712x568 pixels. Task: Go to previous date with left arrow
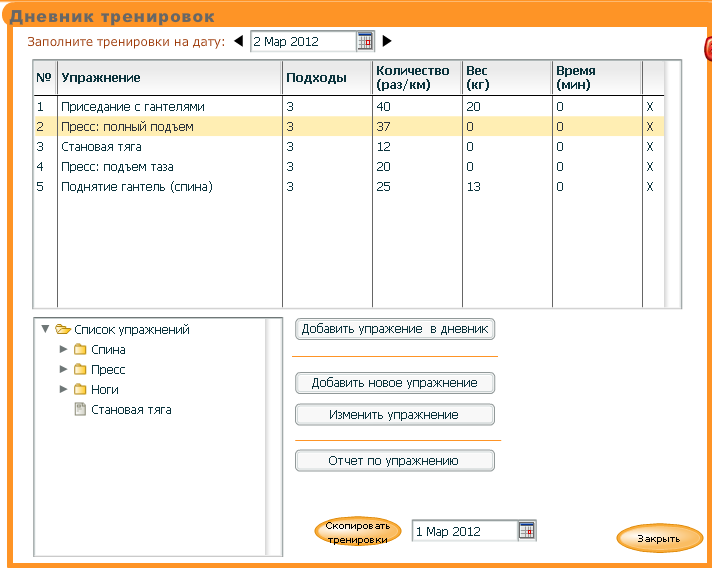(x=238, y=41)
